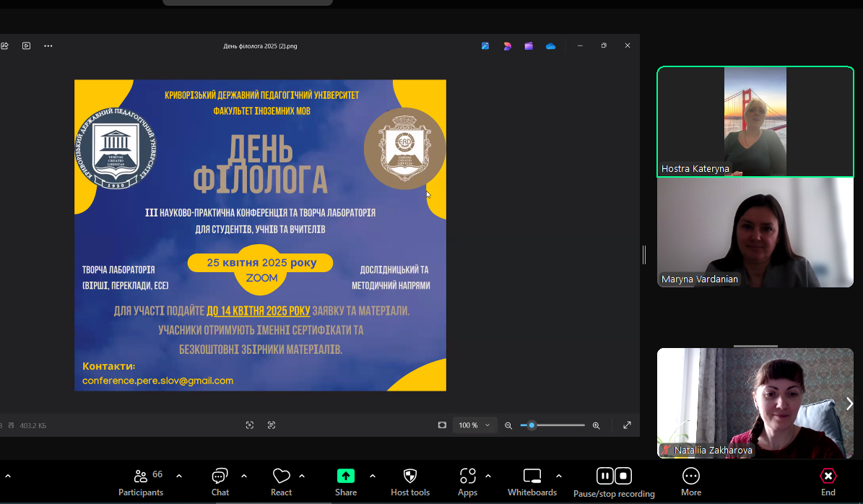The height and width of the screenshot is (504, 863).
Task: Open the Zoom Chat panel
Action: 220,482
